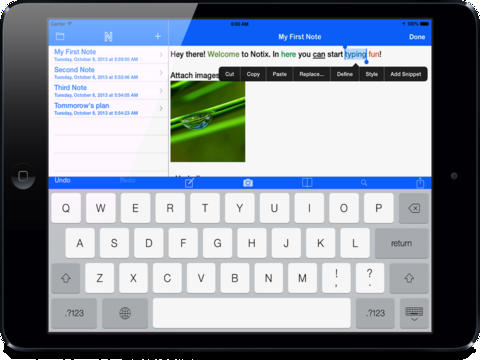Open the camera icon to attach image
Viewport: 480px width, 360px height.
coord(248,183)
